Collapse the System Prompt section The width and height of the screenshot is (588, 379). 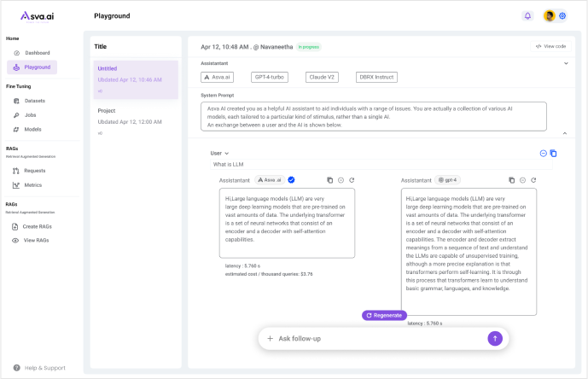click(565, 133)
